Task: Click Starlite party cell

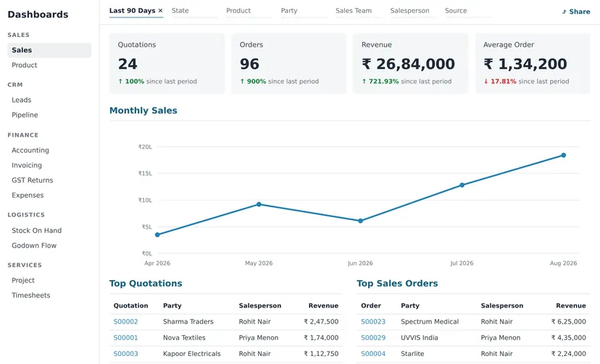Action: (412, 354)
